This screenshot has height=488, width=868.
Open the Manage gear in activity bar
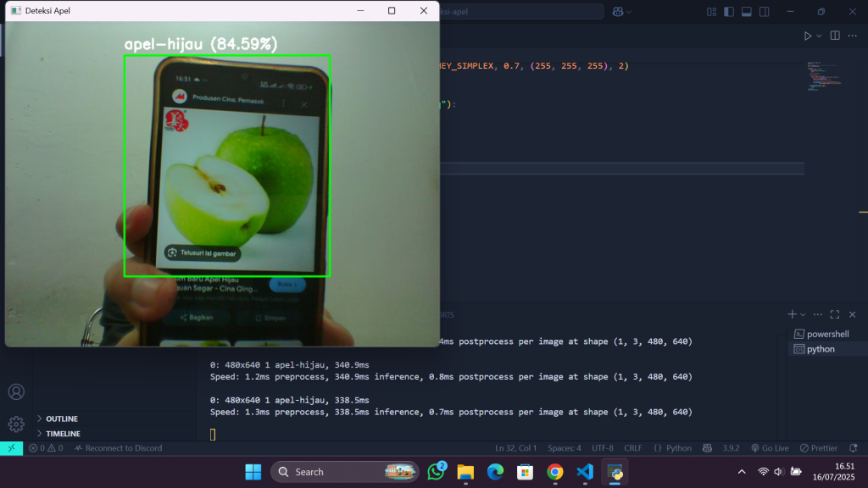(16, 424)
